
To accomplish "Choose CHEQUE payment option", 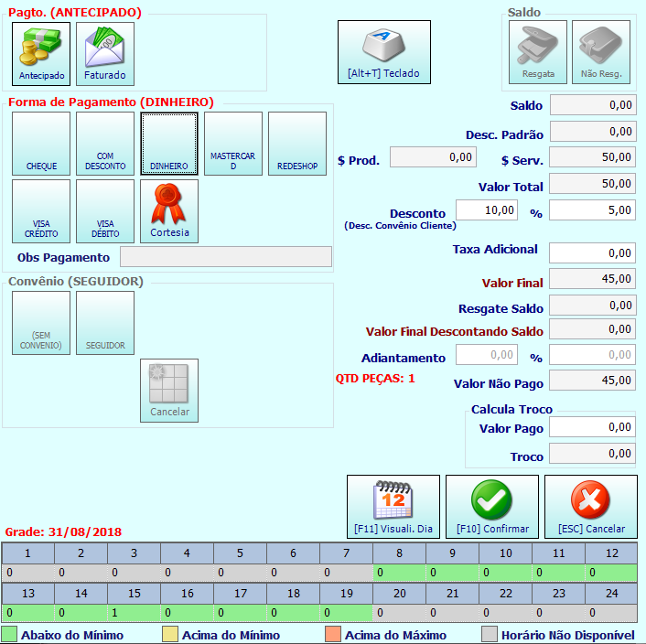I will coord(41,144).
